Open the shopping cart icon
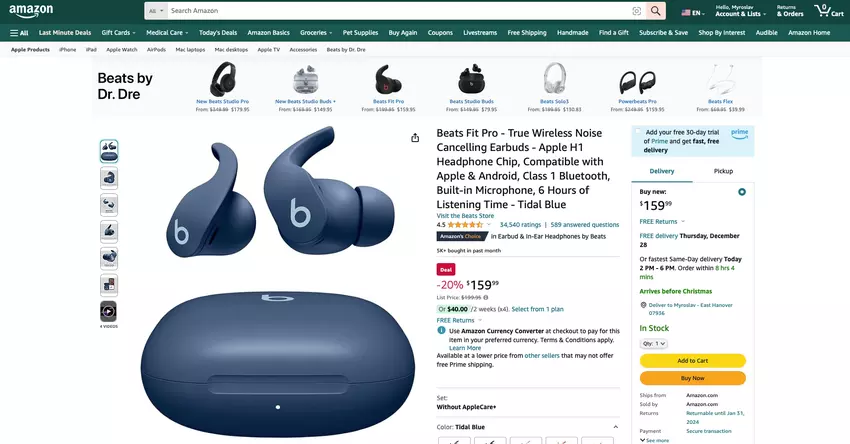Screen dimensions: 850x444 pos(829,10)
